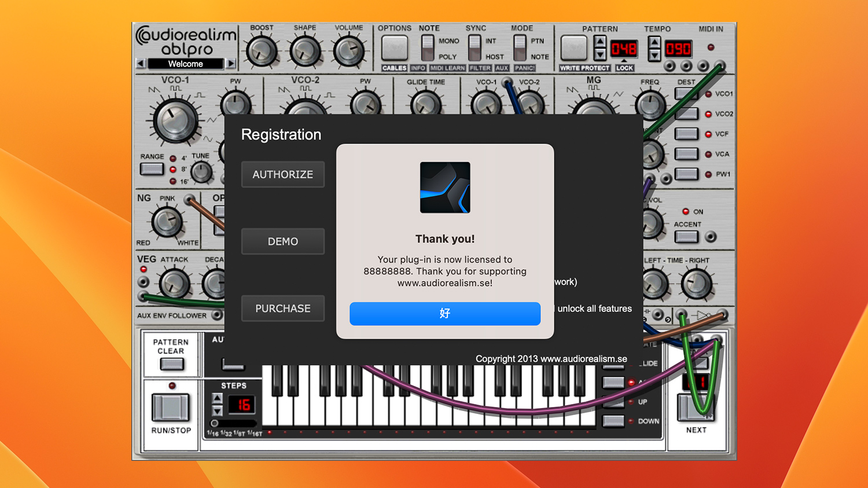Switch to the INFO tab
The height and width of the screenshot is (488, 868).
tap(418, 68)
